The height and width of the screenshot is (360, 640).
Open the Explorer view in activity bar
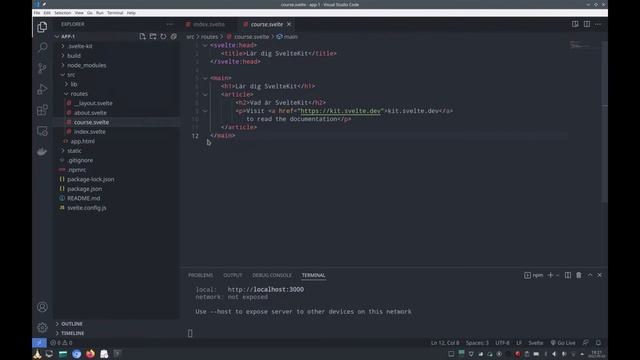pyautogui.click(x=42, y=27)
